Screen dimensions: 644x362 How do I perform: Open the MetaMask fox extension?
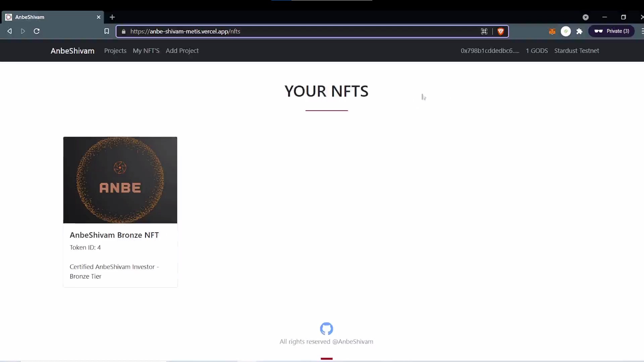(x=552, y=31)
